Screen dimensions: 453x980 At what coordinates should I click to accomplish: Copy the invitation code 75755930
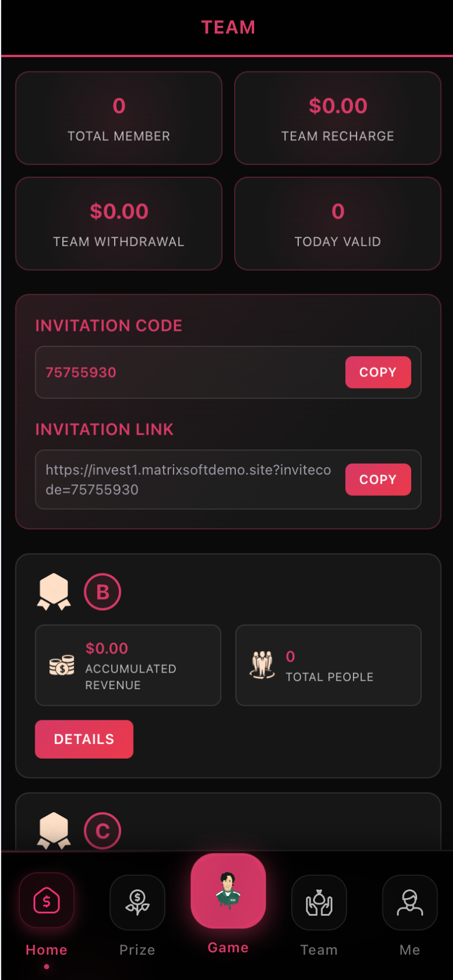point(378,372)
